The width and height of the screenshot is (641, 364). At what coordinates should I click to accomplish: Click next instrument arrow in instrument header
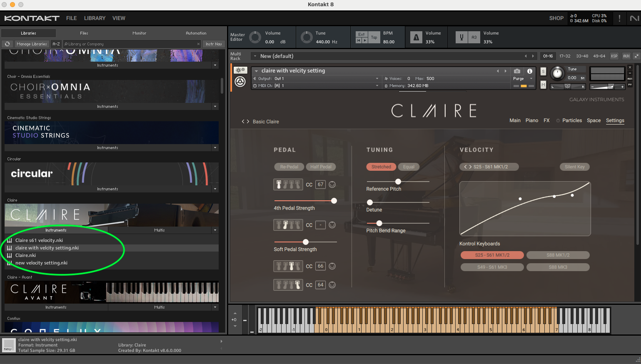506,71
